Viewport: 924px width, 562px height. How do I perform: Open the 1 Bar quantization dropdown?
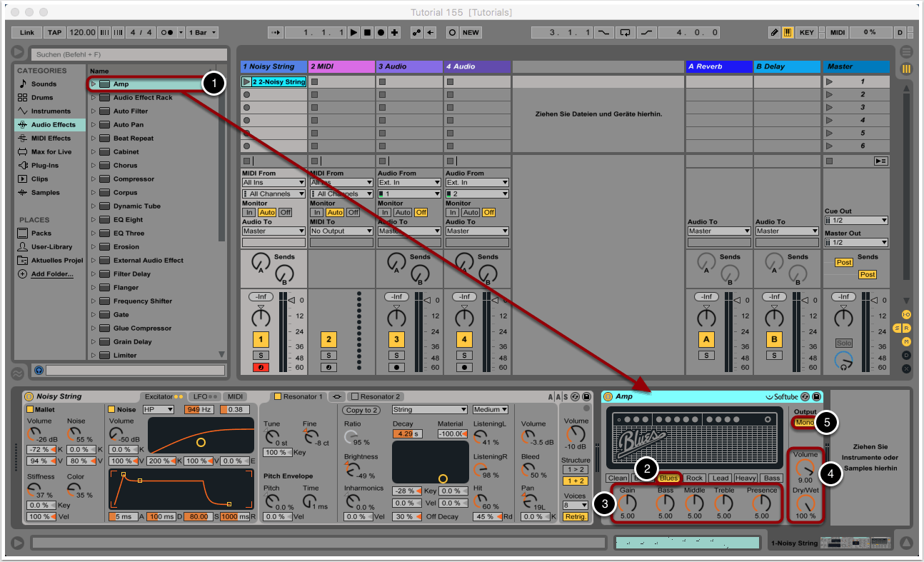[x=202, y=33]
